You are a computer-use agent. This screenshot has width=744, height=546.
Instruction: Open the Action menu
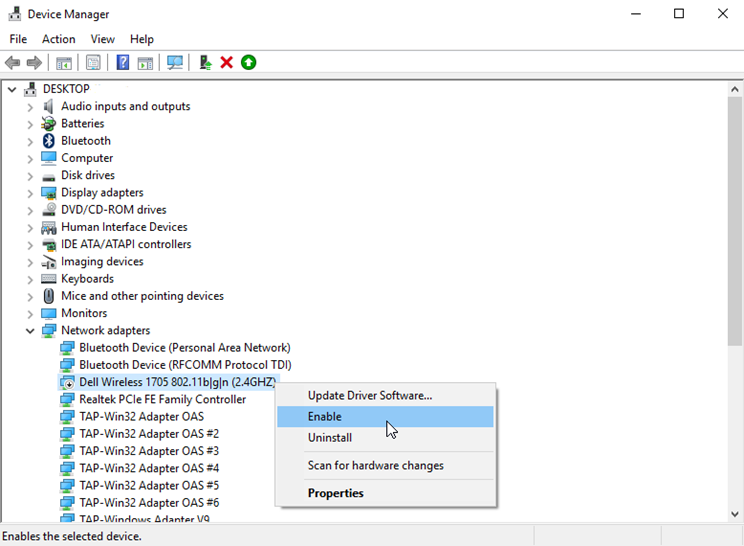pos(58,39)
